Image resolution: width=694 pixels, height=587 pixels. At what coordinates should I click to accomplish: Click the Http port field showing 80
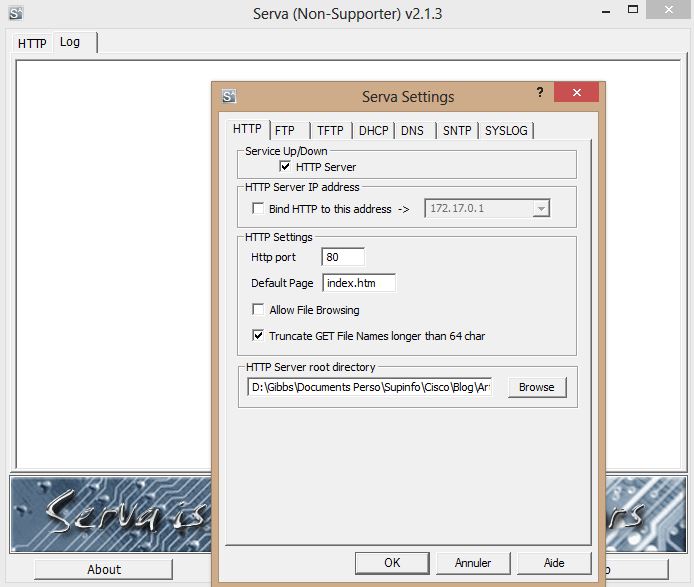point(343,257)
